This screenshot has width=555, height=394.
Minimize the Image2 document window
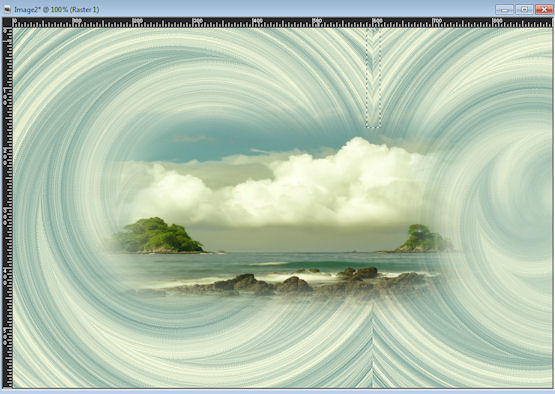(x=504, y=10)
